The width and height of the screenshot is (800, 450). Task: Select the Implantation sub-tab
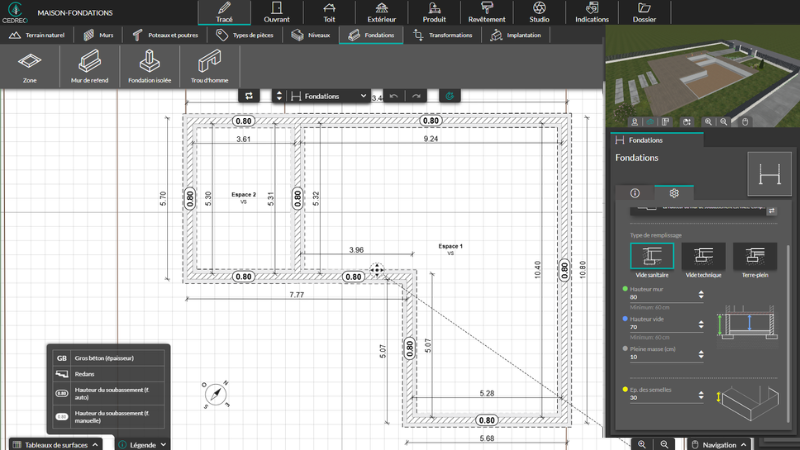(x=516, y=35)
